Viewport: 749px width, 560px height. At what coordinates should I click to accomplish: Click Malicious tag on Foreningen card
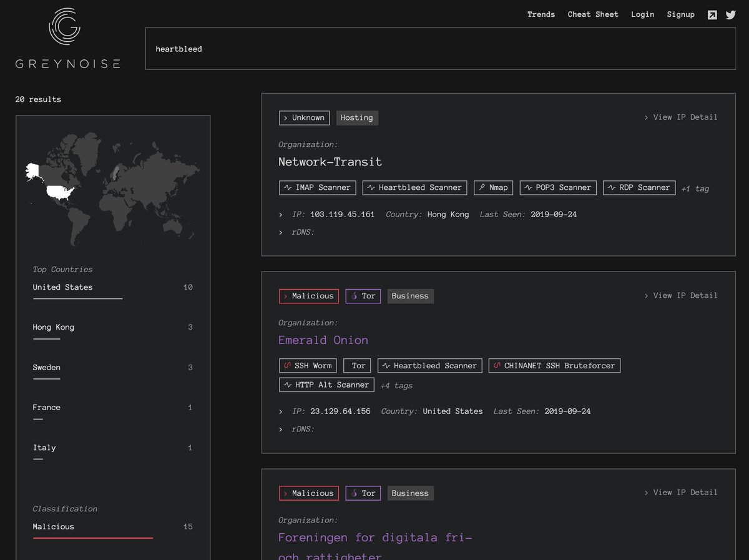click(309, 493)
